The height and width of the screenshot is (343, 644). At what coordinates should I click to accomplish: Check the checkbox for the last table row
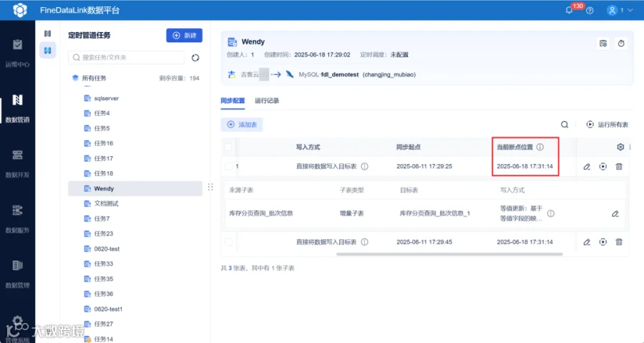coord(228,242)
